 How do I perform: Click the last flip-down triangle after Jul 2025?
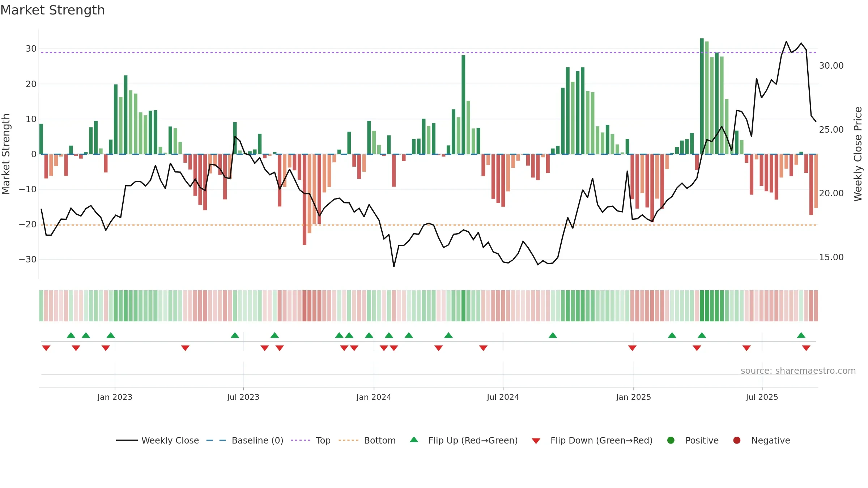click(x=806, y=348)
